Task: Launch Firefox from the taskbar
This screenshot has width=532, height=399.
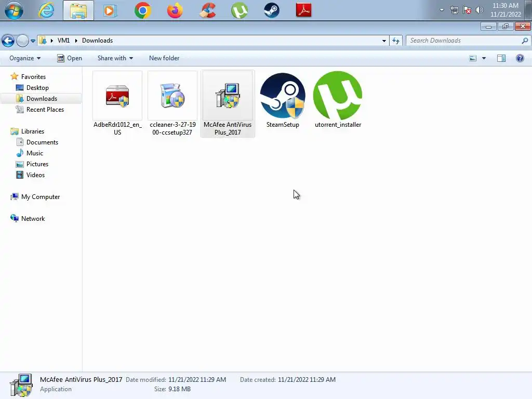Action: [x=175, y=10]
